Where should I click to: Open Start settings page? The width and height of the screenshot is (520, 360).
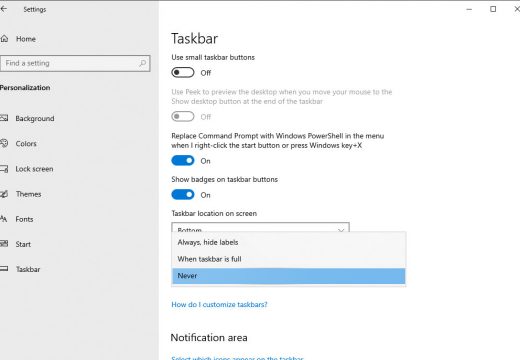[23, 244]
